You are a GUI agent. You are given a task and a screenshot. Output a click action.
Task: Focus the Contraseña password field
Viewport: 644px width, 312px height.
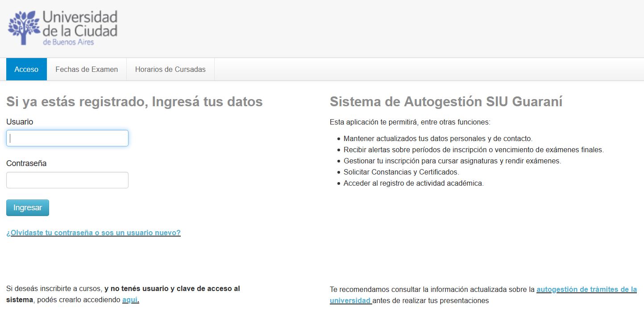67,179
